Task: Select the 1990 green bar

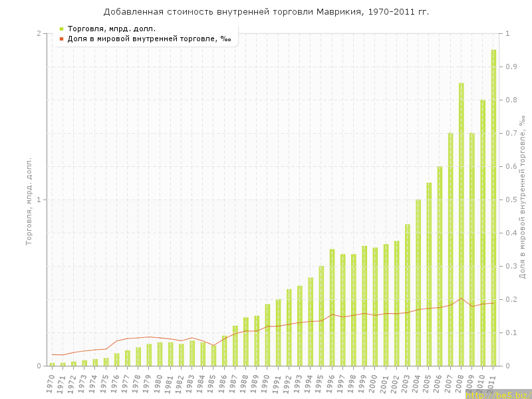Action: pyautogui.click(x=267, y=334)
